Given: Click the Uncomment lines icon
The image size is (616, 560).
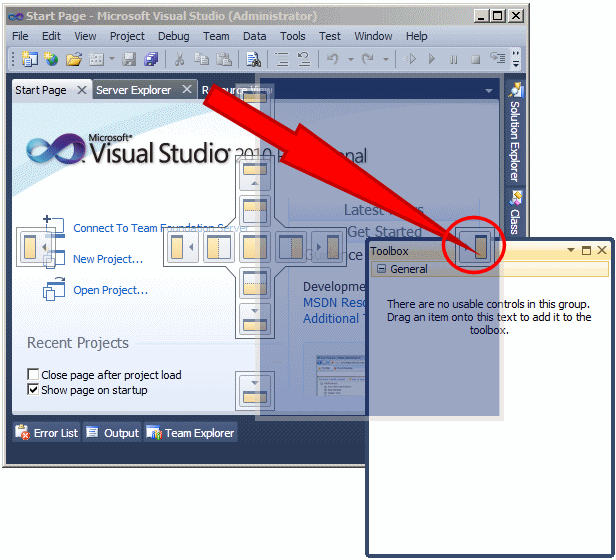Looking at the screenshot, I should click(304, 59).
